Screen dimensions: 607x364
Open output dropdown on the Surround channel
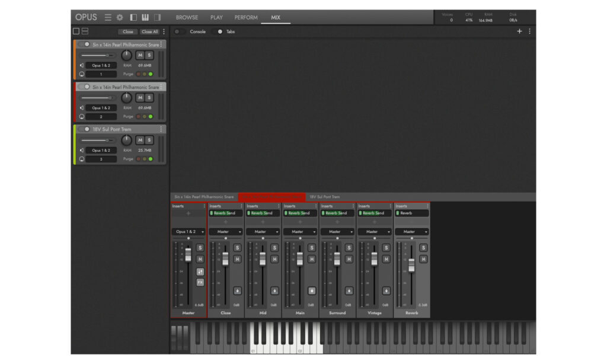point(337,232)
